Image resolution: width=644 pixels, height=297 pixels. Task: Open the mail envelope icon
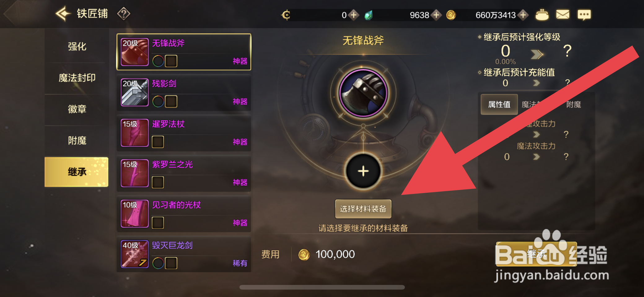tap(563, 15)
